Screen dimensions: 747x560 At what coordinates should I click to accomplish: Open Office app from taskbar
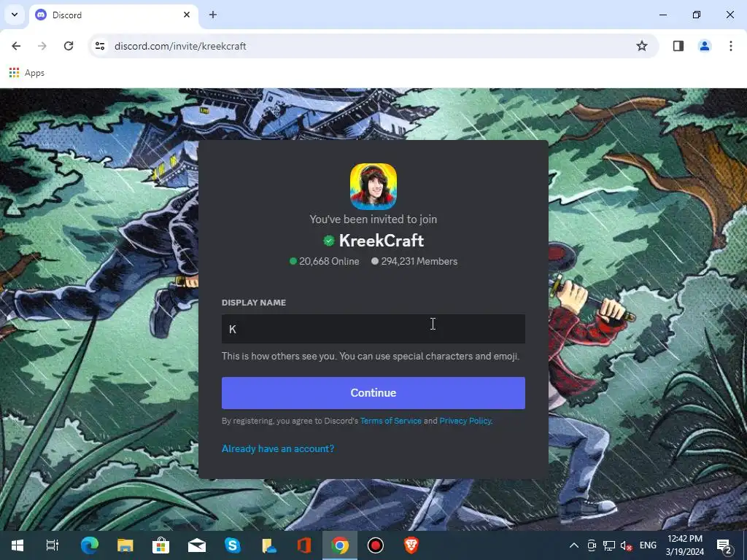tap(304, 545)
